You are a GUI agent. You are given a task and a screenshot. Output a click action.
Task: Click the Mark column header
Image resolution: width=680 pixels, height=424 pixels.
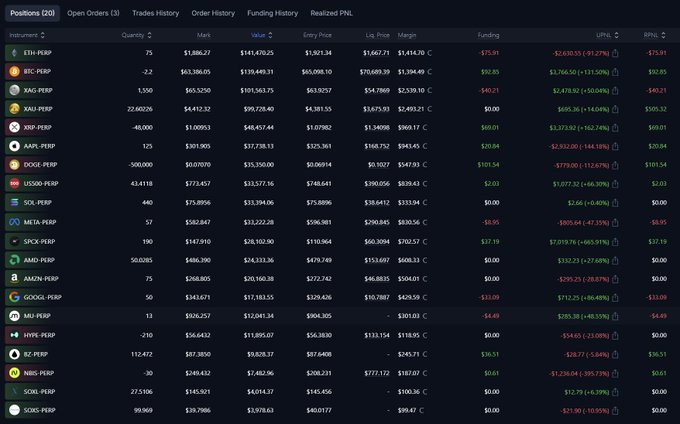click(x=204, y=35)
